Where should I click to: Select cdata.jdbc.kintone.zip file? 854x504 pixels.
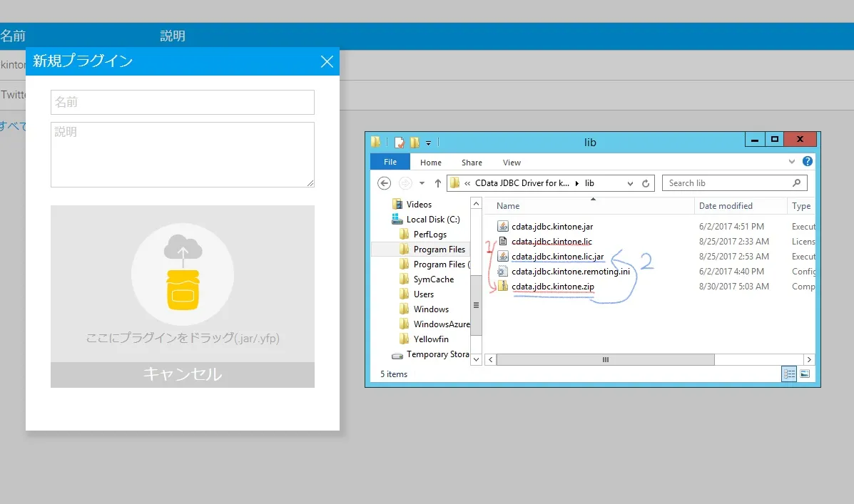552,287
